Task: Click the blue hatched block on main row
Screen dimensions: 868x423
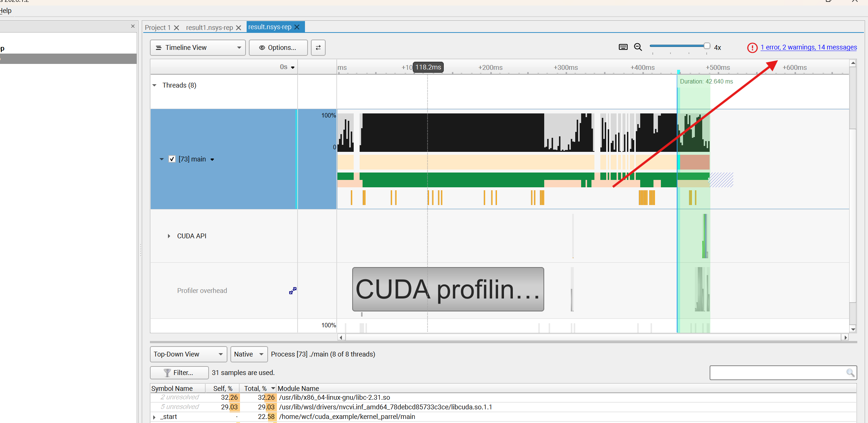Action: [x=721, y=180]
